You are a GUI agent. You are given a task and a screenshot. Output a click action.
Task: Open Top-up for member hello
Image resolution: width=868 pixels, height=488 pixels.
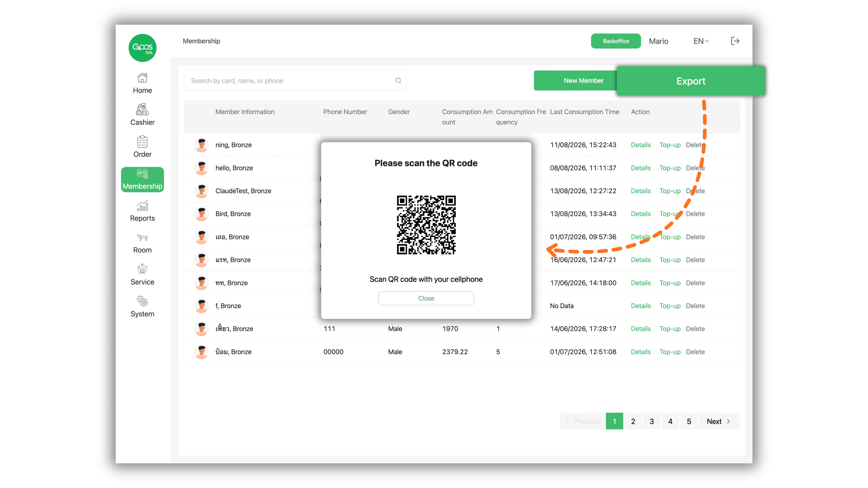point(670,168)
